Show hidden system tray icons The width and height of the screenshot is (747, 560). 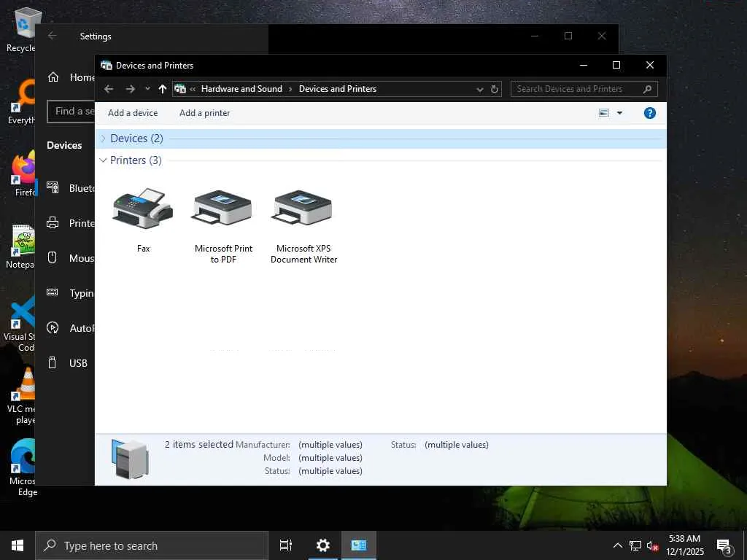coord(617,545)
